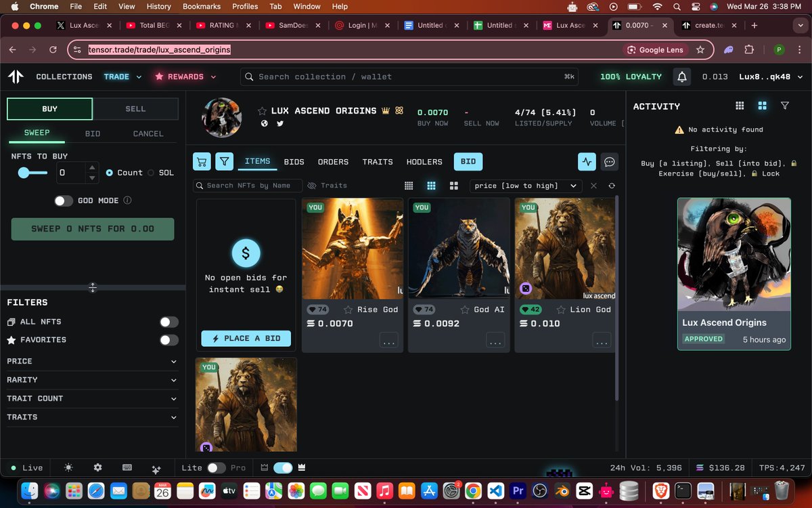
Task: Click the panel resize collapse handle above Filters
Action: (93, 287)
